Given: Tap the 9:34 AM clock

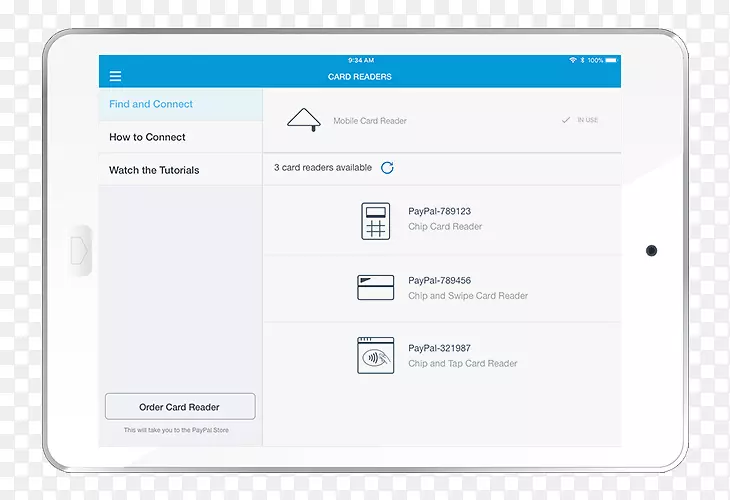Looking at the screenshot, I should click(360, 60).
